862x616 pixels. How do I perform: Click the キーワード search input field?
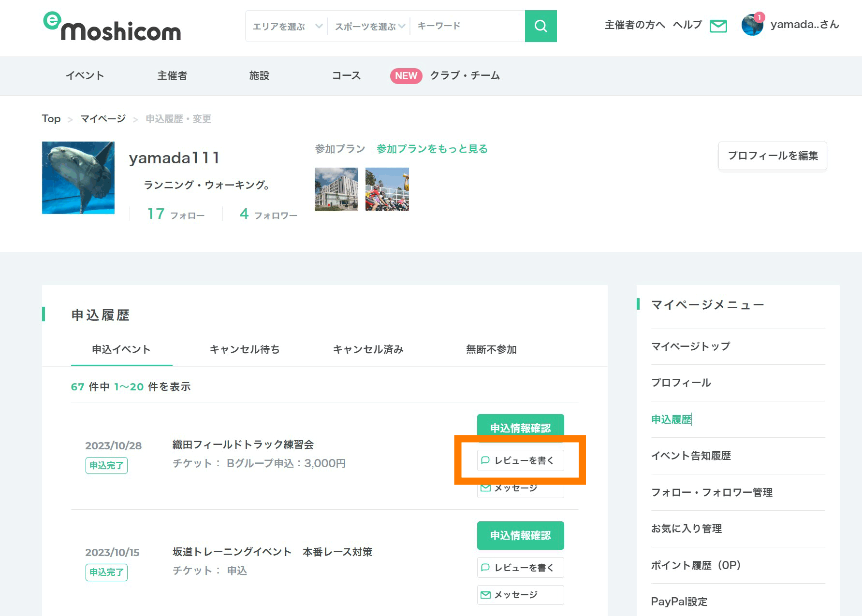[x=467, y=26]
